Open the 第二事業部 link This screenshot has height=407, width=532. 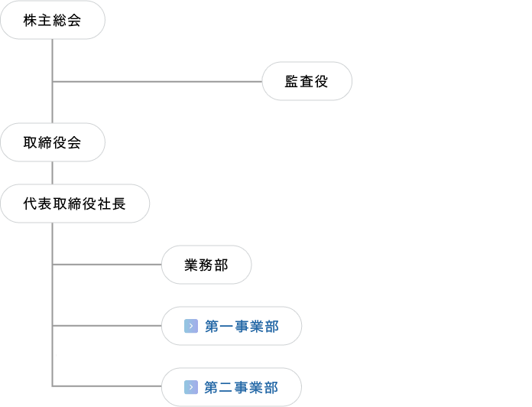point(242,387)
